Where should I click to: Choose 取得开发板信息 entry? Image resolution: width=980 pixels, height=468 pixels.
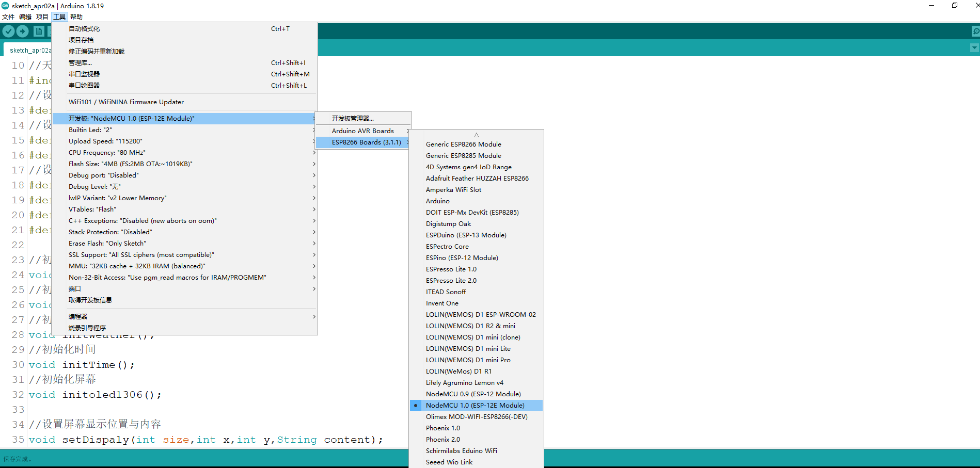pos(185,300)
